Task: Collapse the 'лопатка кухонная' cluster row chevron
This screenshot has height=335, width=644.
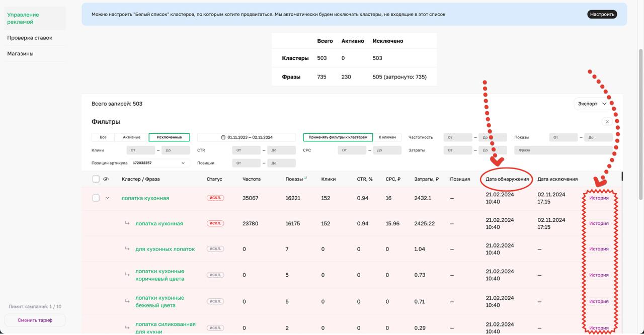Action: [107, 198]
